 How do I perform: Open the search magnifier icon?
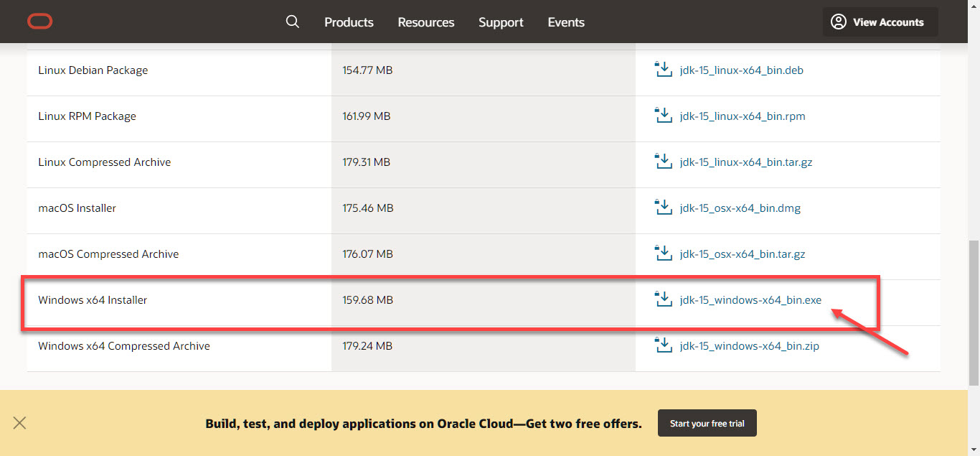[x=292, y=22]
